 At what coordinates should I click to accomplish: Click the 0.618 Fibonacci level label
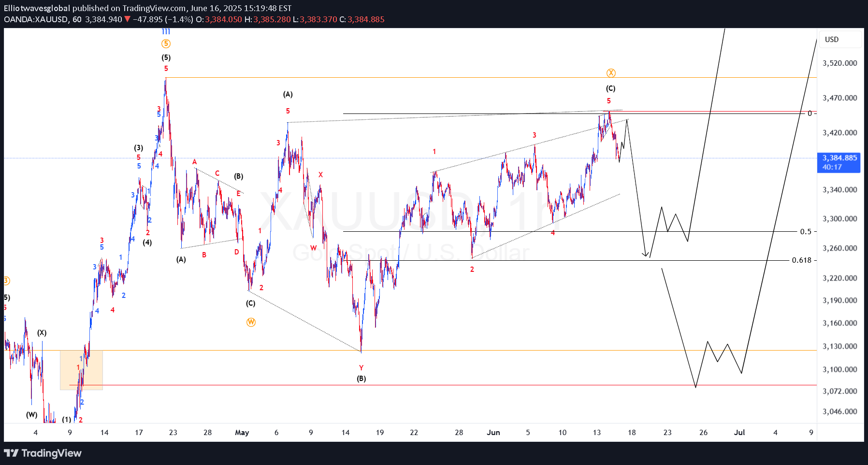coord(801,260)
